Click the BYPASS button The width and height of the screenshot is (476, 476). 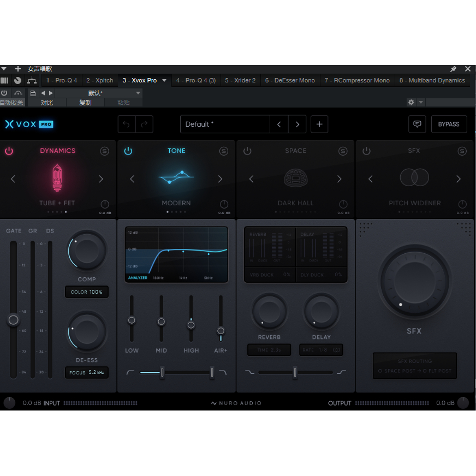pyautogui.click(x=449, y=124)
